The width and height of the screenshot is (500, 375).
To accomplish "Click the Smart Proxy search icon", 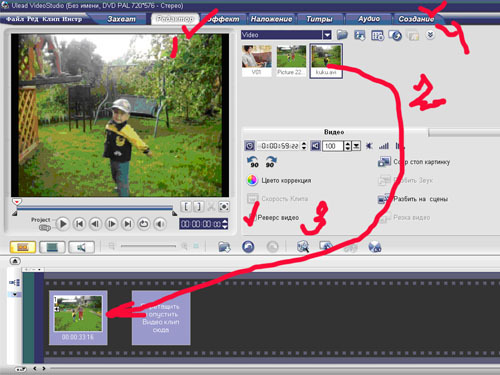I will (302, 247).
